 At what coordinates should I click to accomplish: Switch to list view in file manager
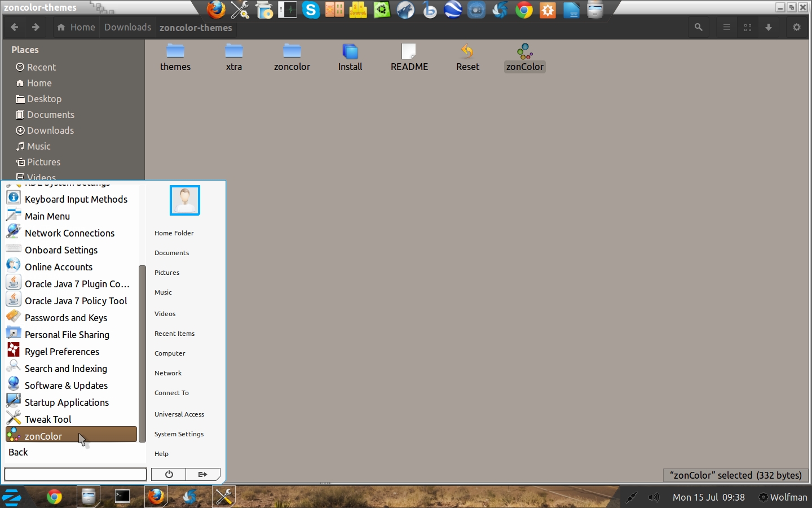coord(727,27)
